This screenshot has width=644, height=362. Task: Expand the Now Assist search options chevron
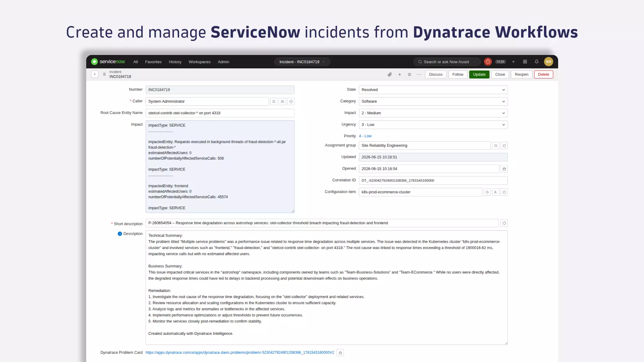coord(475,62)
